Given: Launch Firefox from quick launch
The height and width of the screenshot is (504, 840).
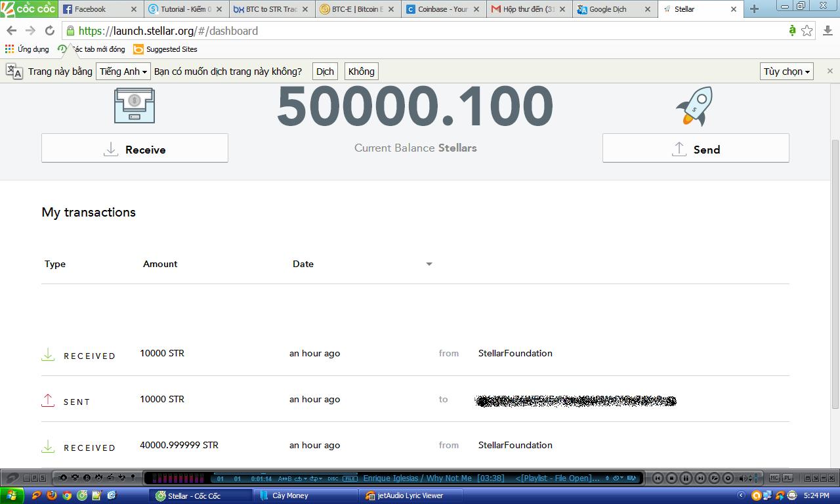Looking at the screenshot, I should click(x=52, y=495).
